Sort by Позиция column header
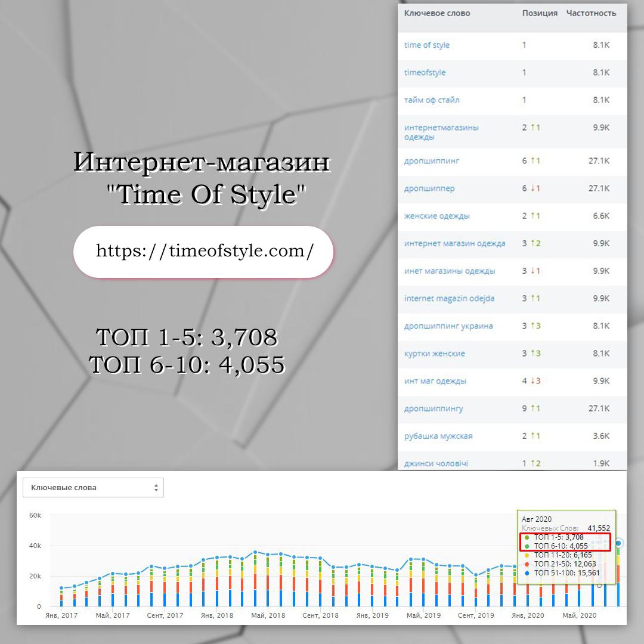 tap(540, 13)
